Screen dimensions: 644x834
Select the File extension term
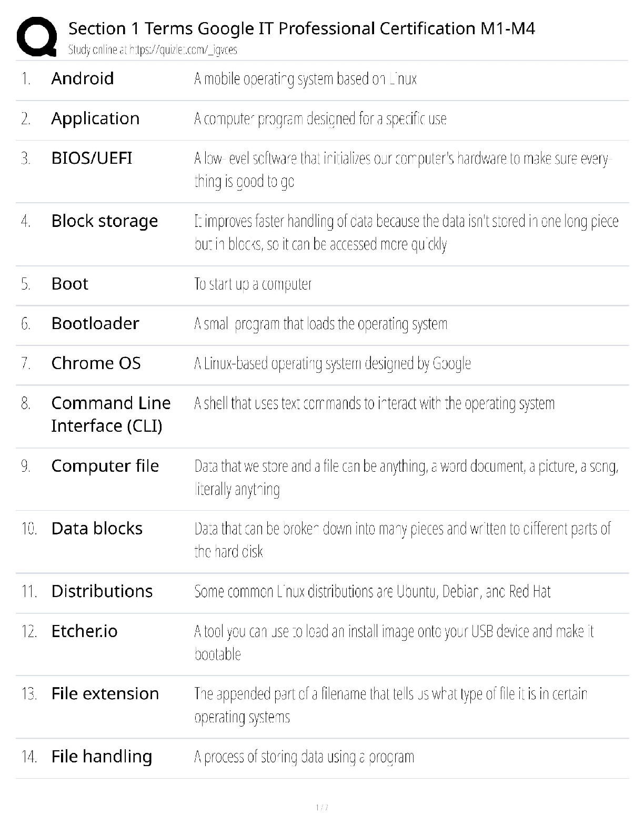105,694
